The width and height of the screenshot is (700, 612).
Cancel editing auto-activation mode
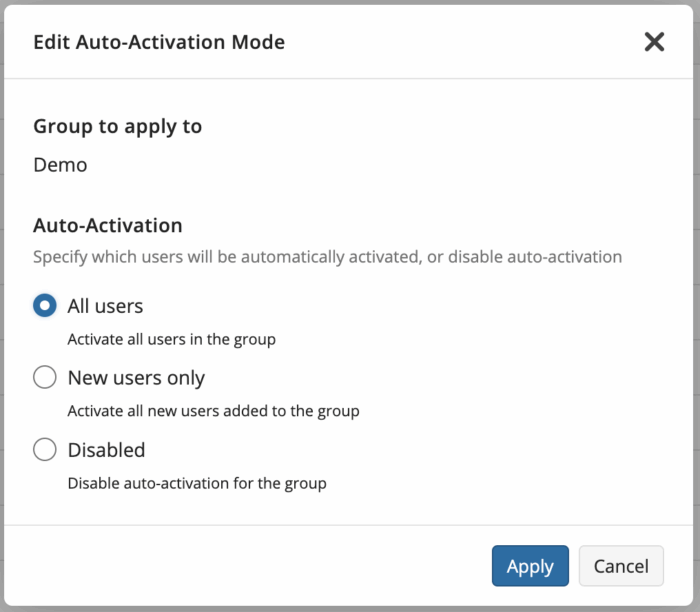[x=621, y=566]
